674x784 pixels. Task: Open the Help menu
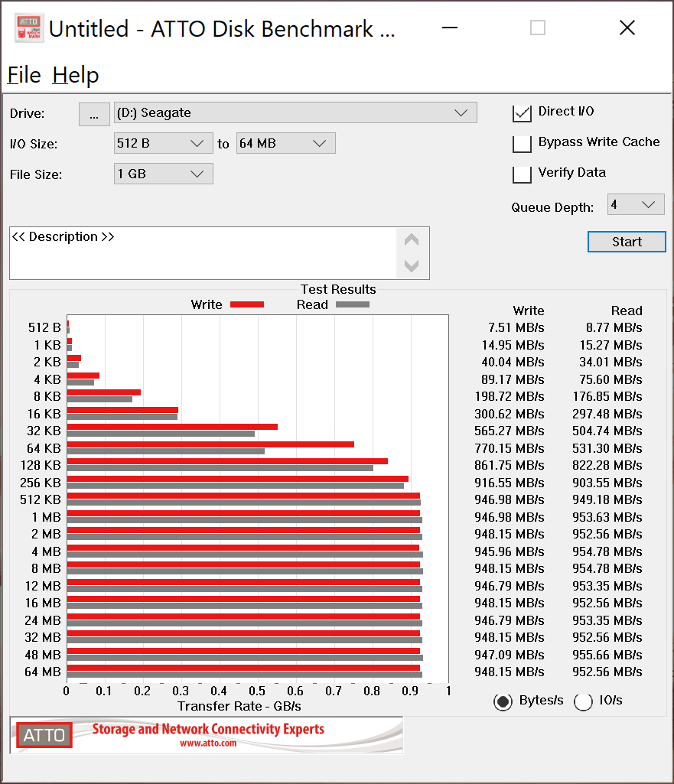coord(76,75)
